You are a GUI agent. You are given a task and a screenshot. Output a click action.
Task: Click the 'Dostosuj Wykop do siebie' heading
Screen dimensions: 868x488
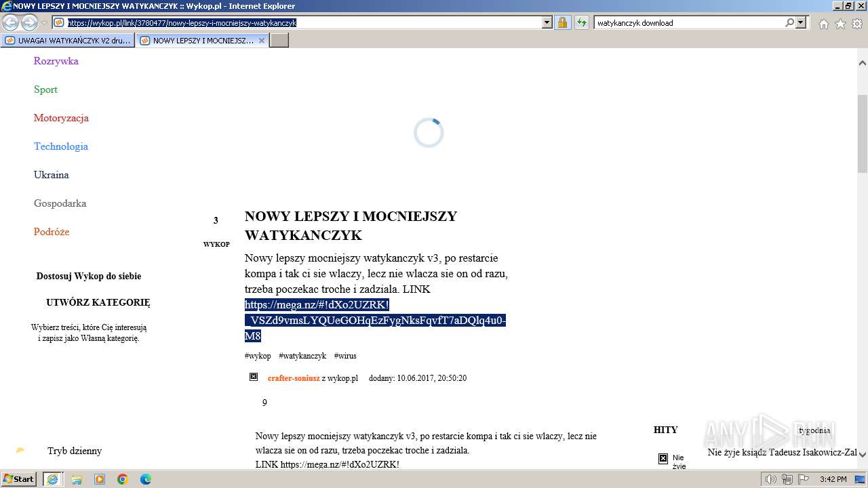(x=89, y=277)
